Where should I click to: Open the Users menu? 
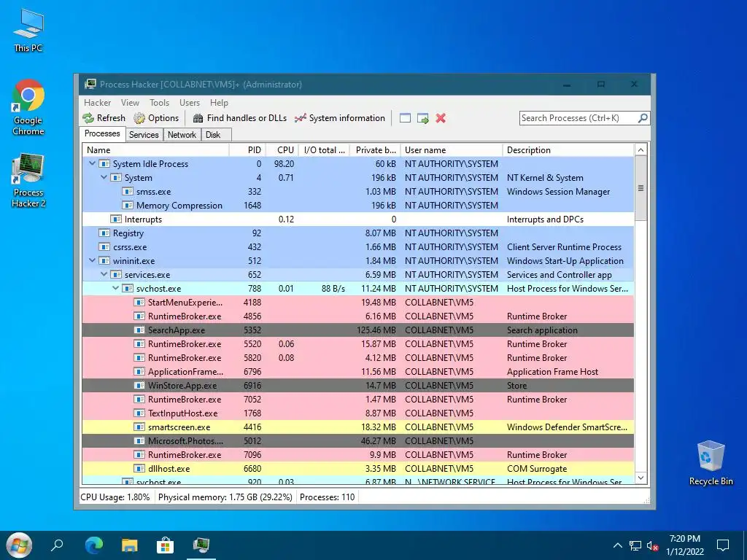click(190, 103)
